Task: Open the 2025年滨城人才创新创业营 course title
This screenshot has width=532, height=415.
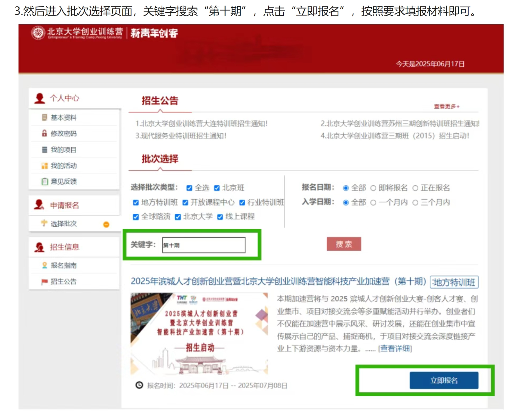Action: point(278,281)
